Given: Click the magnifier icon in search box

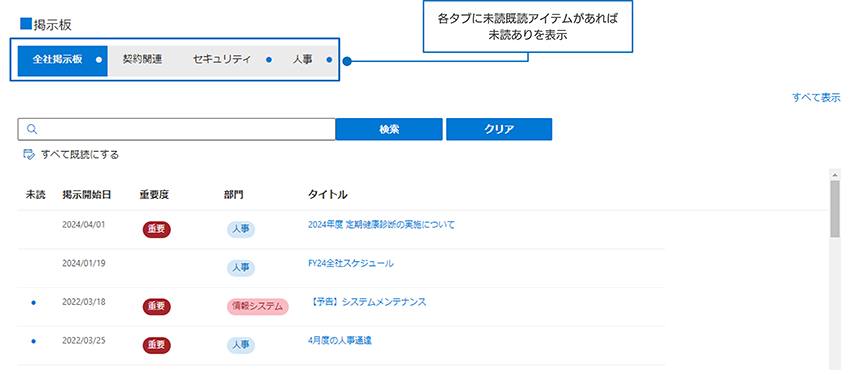Looking at the screenshot, I should click(31, 129).
